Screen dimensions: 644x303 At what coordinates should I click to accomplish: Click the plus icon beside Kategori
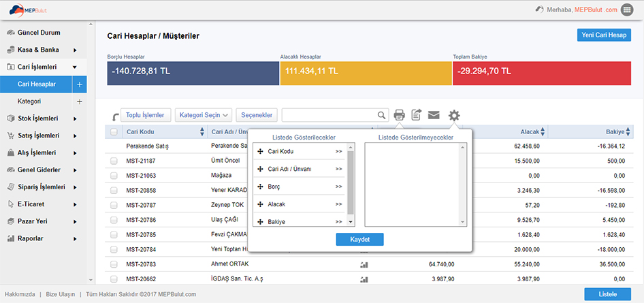click(x=80, y=101)
